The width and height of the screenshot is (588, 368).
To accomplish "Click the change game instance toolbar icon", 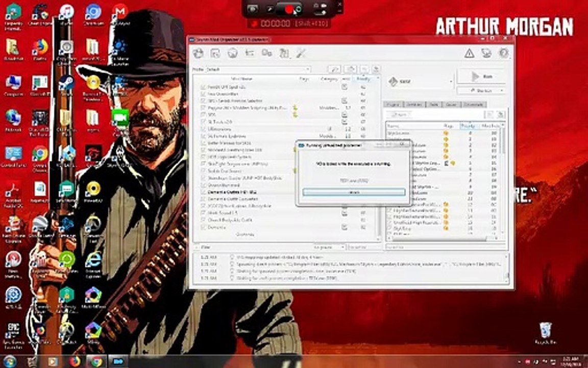I will (198, 53).
